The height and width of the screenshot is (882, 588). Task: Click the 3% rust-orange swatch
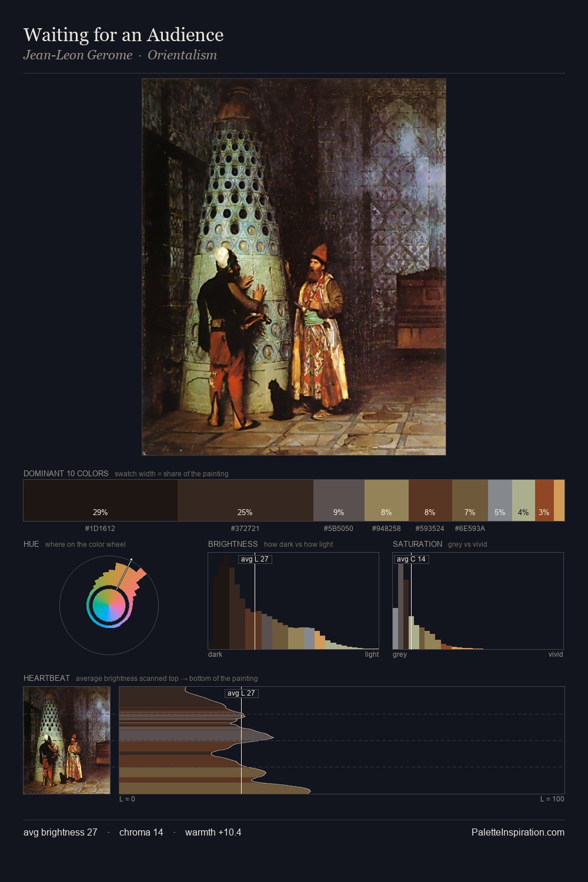pyautogui.click(x=544, y=500)
